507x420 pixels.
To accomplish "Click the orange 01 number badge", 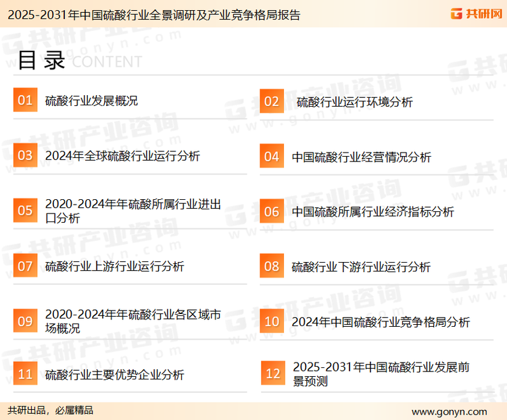I will click(25, 100).
